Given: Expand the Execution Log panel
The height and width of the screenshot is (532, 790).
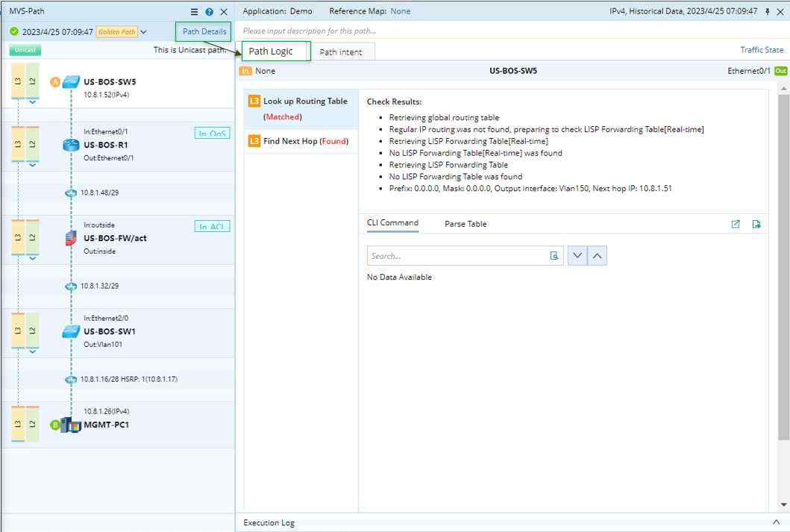Looking at the screenshot, I should tap(777, 522).
